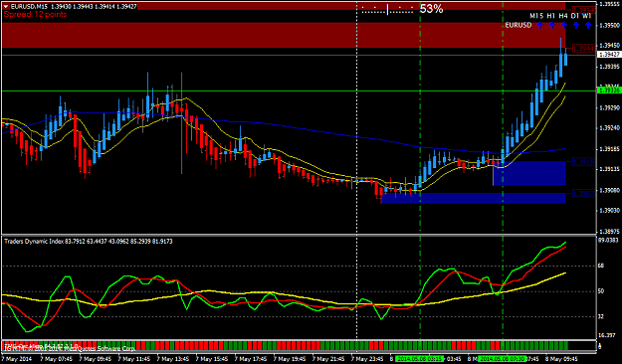Screen dimensions: 622x364
Task: Click the red 'Spread: 12 points' label
Action: [x=35, y=14]
